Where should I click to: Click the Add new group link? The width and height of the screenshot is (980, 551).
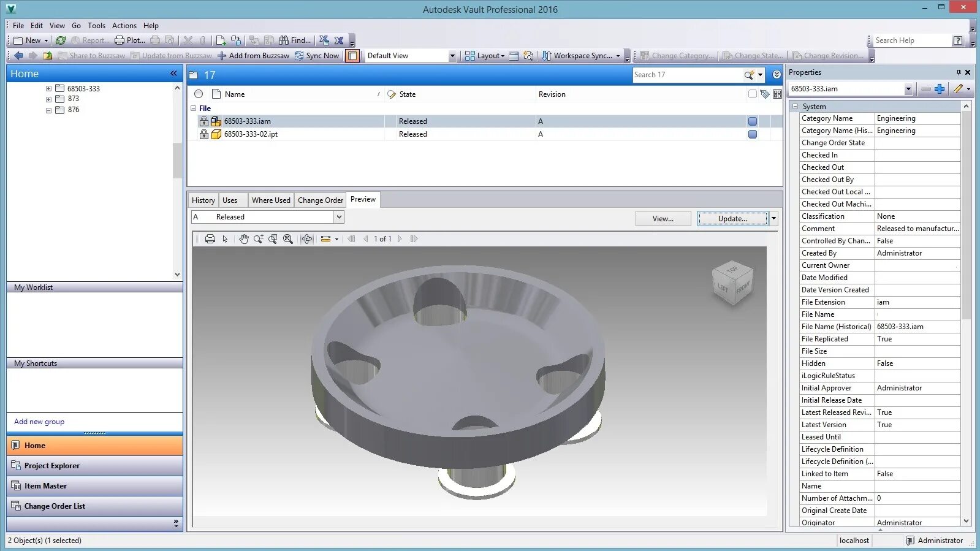coord(39,422)
